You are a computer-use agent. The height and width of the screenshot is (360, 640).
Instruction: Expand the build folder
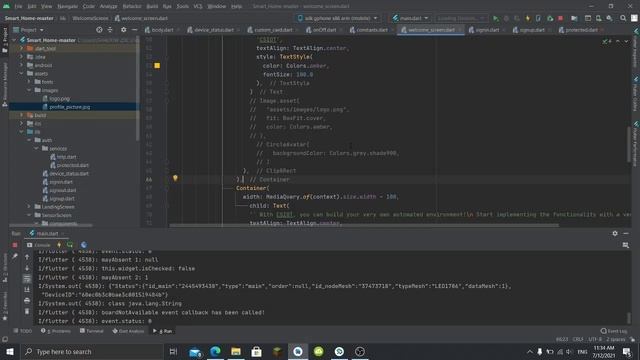click(22, 115)
